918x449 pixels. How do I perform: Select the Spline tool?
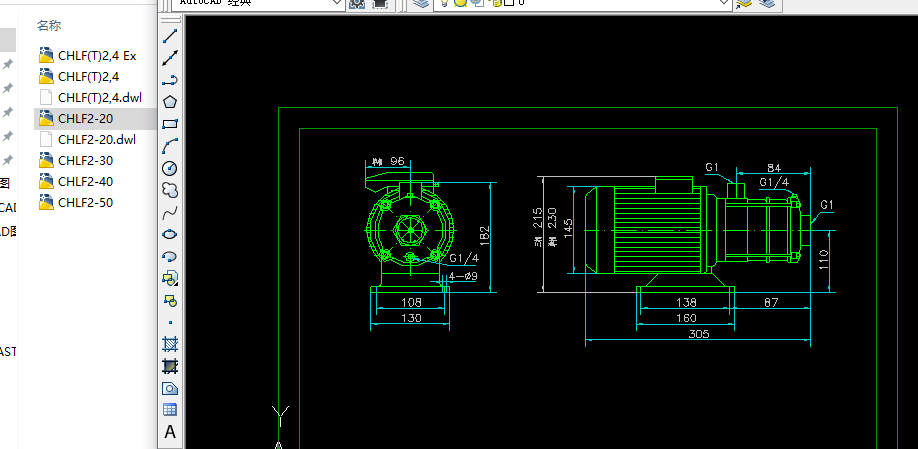(x=170, y=212)
